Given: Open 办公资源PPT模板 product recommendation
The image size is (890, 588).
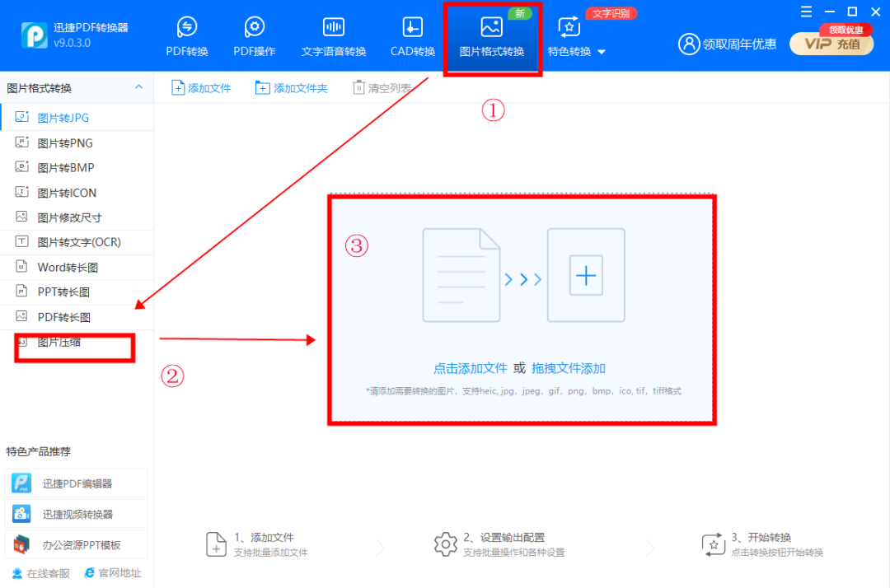Looking at the screenshot, I should click(x=76, y=544).
